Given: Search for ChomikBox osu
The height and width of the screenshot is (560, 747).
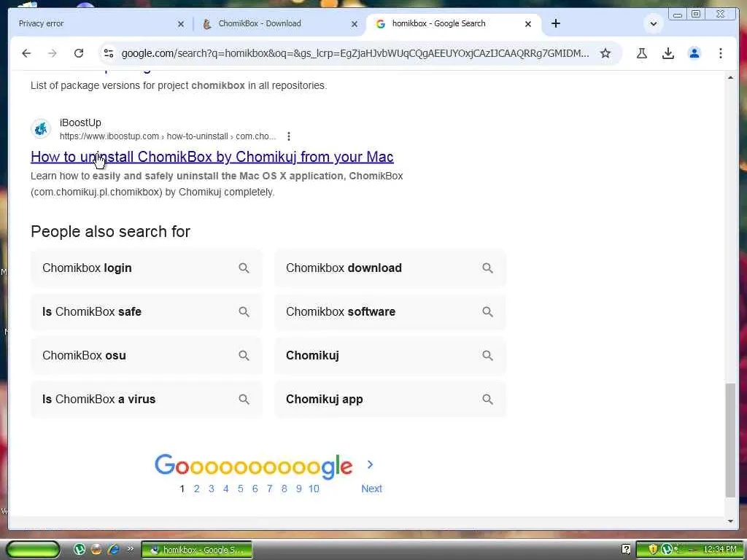Looking at the screenshot, I should tap(146, 356).
